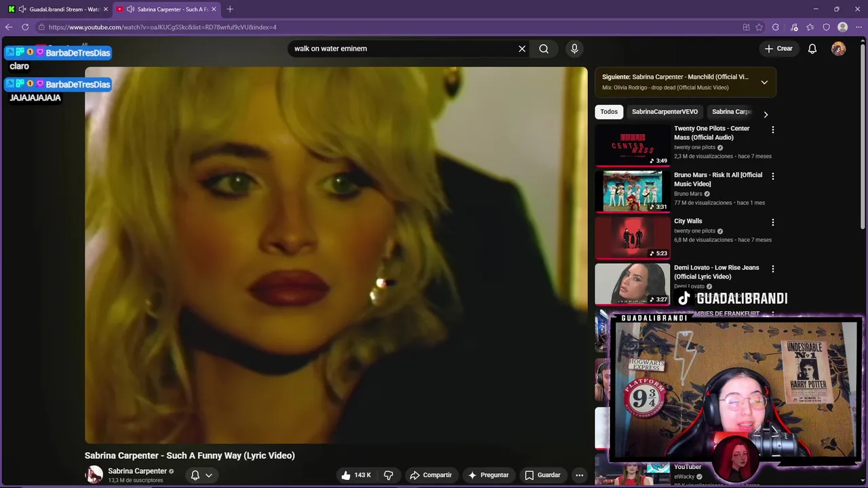Open subscription notification bell dropdown
The image size is (868, 488).
[201, 475]
